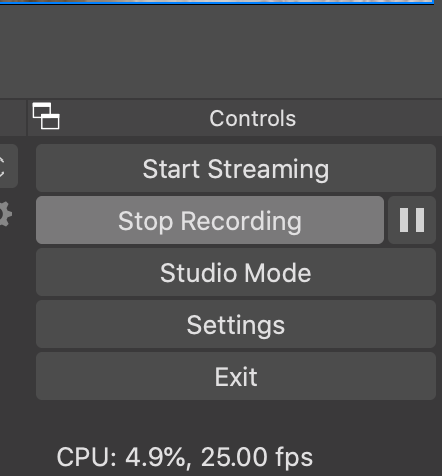This screenshot has height=476, width=442.
Task: Open the partially visible gear icon at left
Action: [6, 214]
